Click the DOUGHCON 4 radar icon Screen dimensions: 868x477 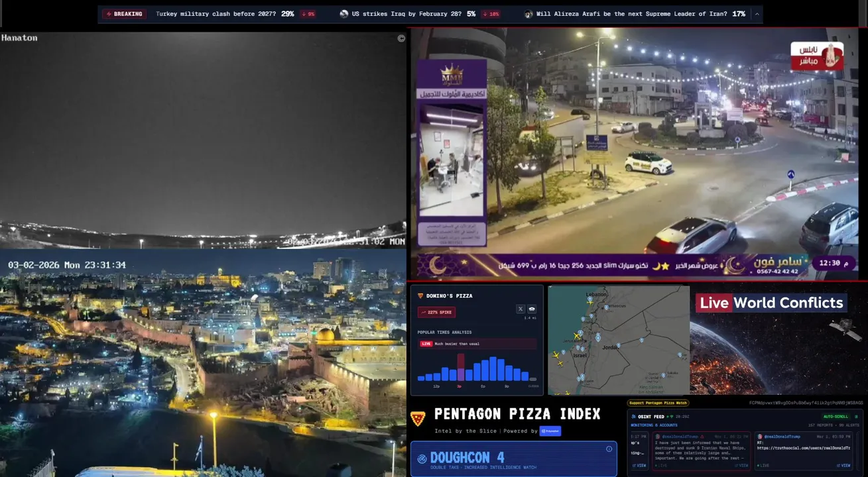422,458
